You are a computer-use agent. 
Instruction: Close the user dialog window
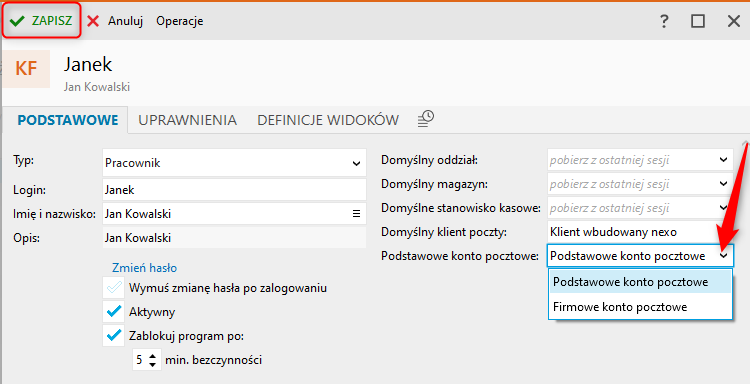click(x=734, y=21)
